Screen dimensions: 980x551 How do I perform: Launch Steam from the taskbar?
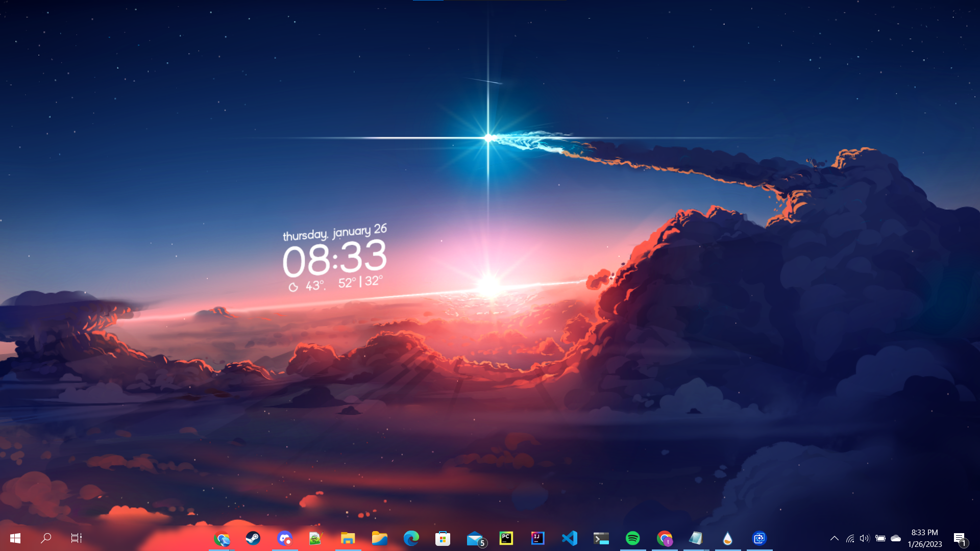pyautogui.click(x=253, y=538)
